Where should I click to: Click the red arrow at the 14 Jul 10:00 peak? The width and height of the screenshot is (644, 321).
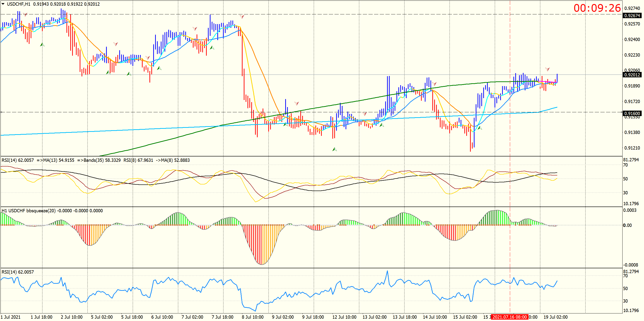click(x=434, y=84)
